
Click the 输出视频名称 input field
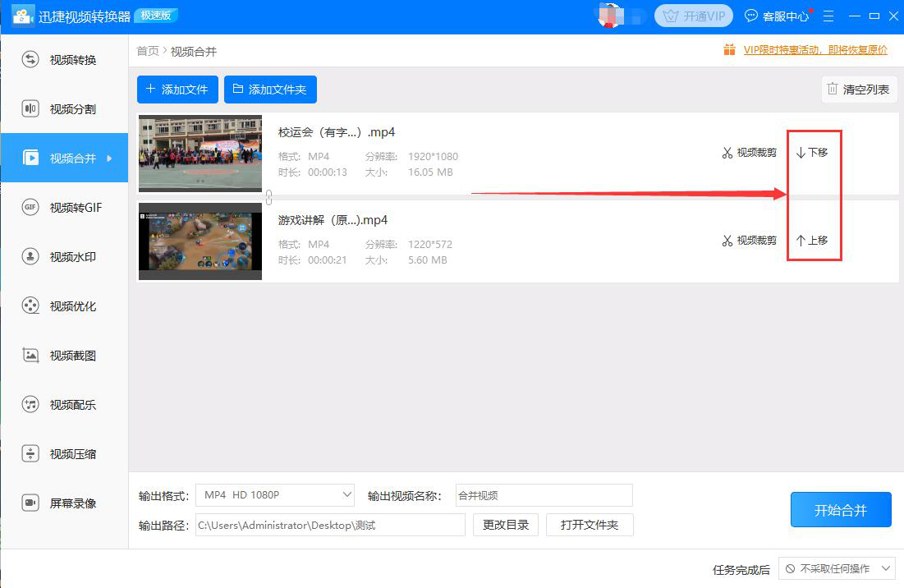544,495
